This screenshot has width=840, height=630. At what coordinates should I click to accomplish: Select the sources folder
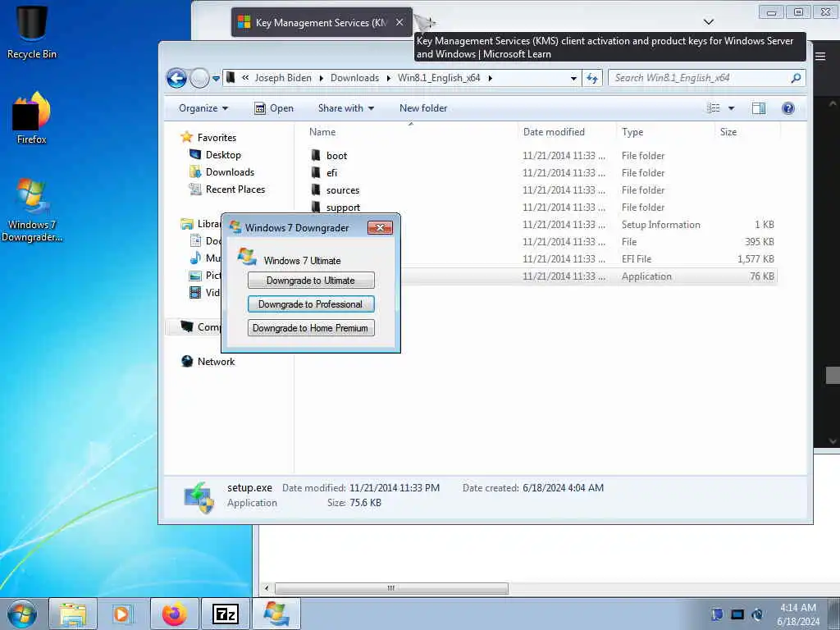[342, 190]
